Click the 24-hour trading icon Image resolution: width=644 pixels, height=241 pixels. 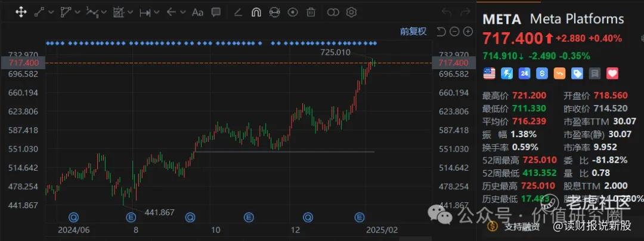pos(525,73)
